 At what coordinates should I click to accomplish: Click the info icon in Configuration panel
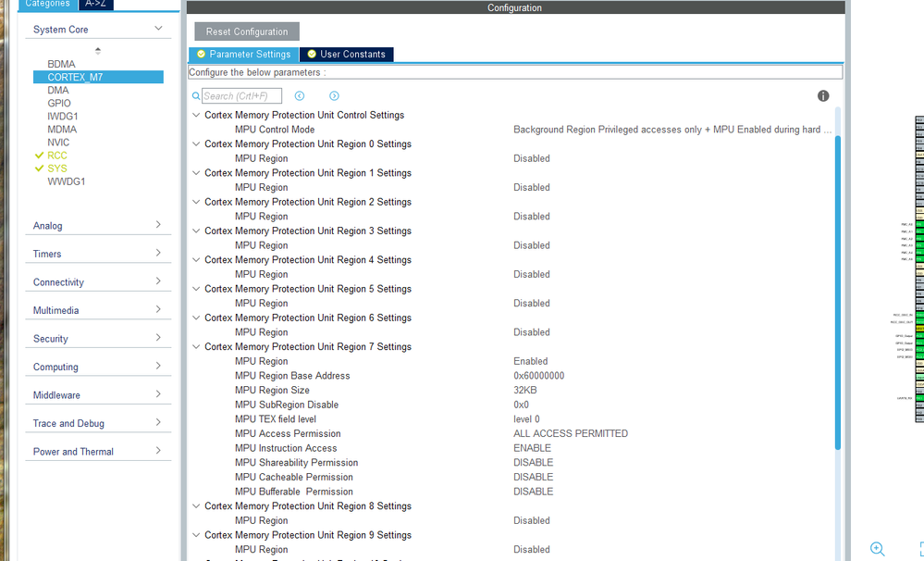(823, 95)
